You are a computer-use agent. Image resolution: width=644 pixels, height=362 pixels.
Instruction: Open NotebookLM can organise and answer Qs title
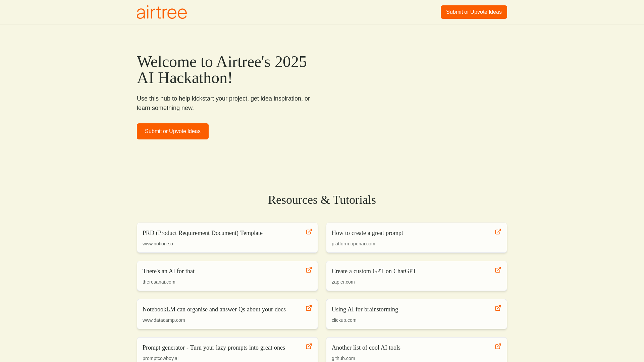(214, 309)
